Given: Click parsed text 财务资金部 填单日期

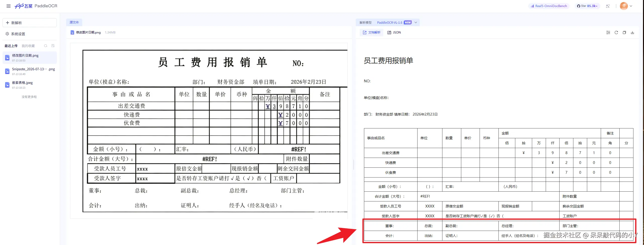Looking at the screenshot, I should (392, 114).
